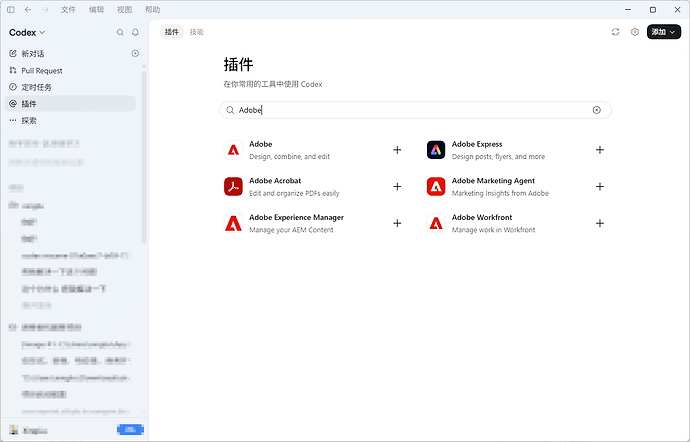Click the sidebar vertical scrollbar

pos(144,156)
